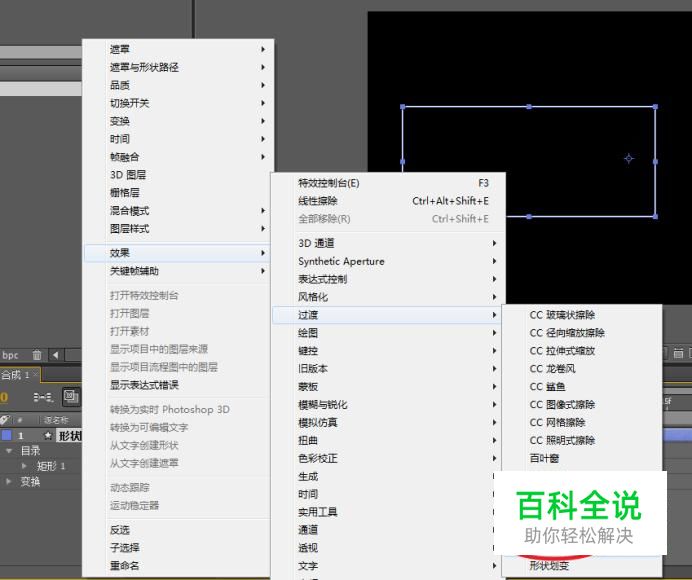
Task: Open the 帧融合 submenu
Action: 178,157
